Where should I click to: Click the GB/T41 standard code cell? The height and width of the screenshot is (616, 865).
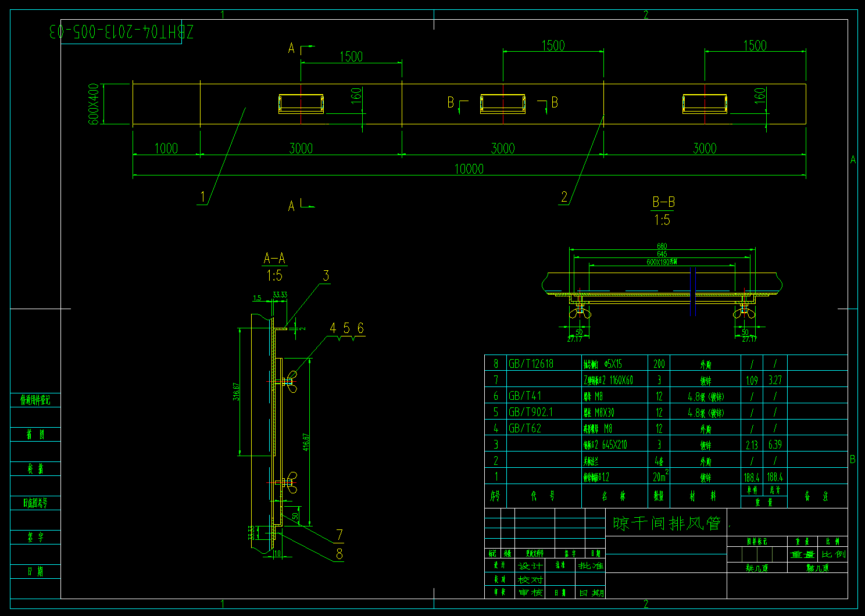pyautogui.click(x=525, y=396)
